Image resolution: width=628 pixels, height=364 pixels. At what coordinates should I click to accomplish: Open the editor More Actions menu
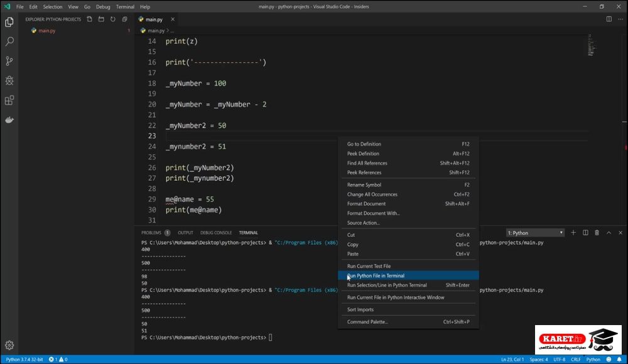[x=620, y=19]
